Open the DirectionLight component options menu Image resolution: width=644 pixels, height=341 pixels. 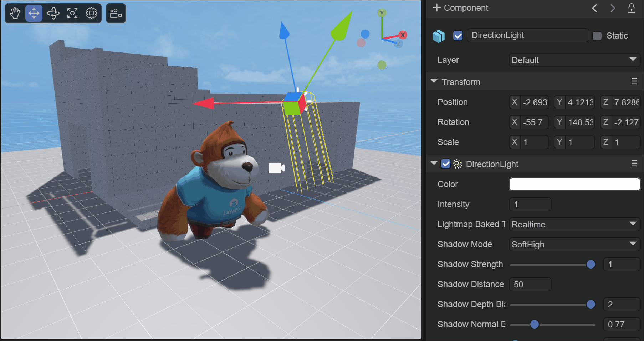pos(634,164)
